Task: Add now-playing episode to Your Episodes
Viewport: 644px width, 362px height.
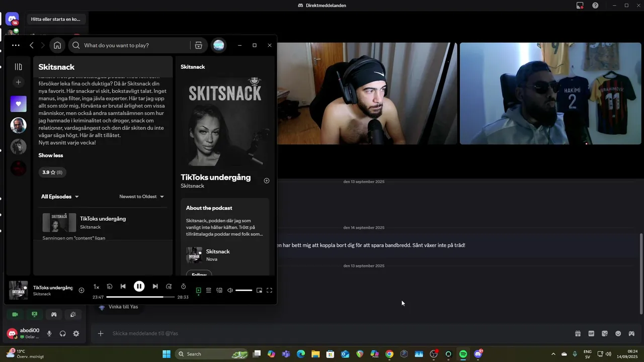Action: pos(82,290)
